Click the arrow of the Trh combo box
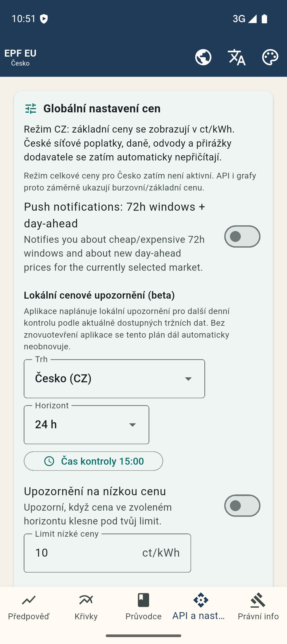This screenshot has width=287, height=644. (188, 379)
